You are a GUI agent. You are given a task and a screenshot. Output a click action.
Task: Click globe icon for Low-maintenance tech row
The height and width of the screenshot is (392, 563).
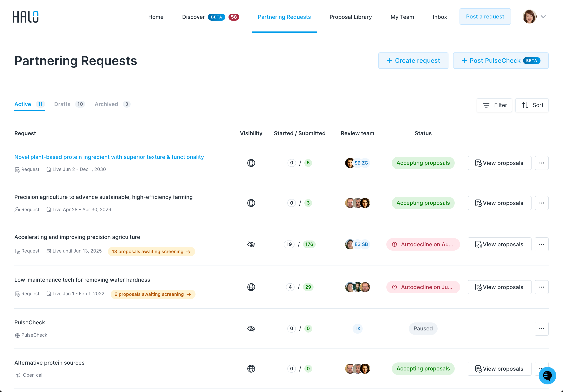251,287
